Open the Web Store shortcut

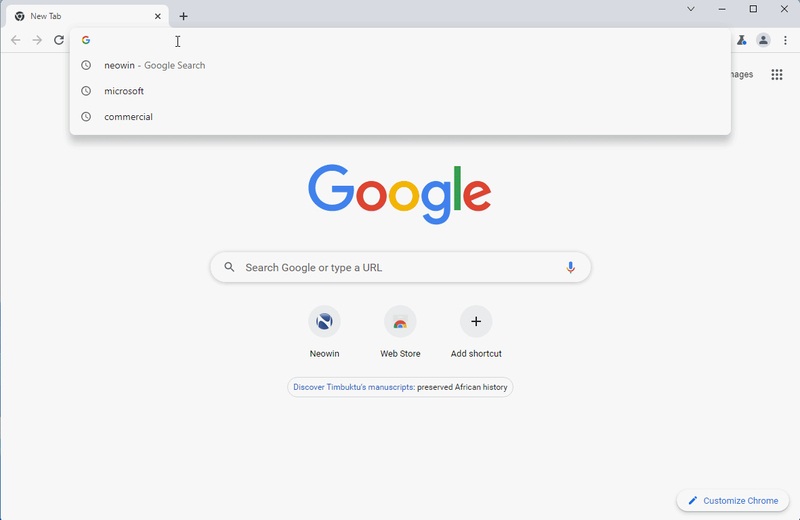point(400,322)
